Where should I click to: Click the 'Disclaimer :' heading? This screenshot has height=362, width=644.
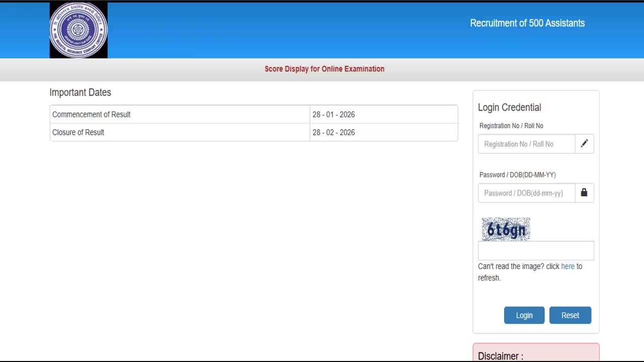[501, 356]
